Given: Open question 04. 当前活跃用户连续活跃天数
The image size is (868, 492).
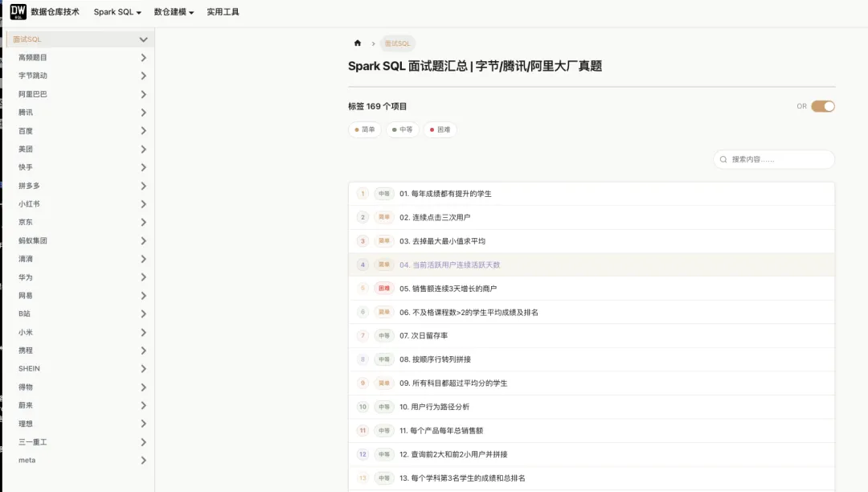Looking at the screenshot, I should pos(592,264).
